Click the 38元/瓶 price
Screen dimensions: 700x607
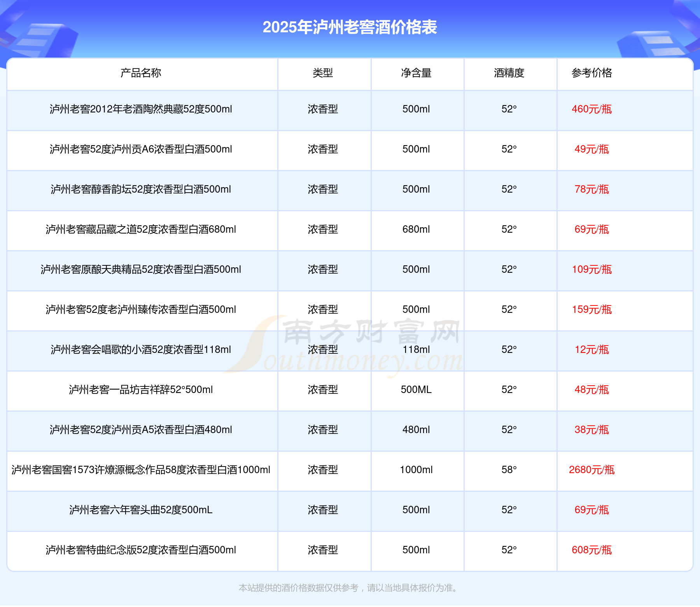pos(591,430)
